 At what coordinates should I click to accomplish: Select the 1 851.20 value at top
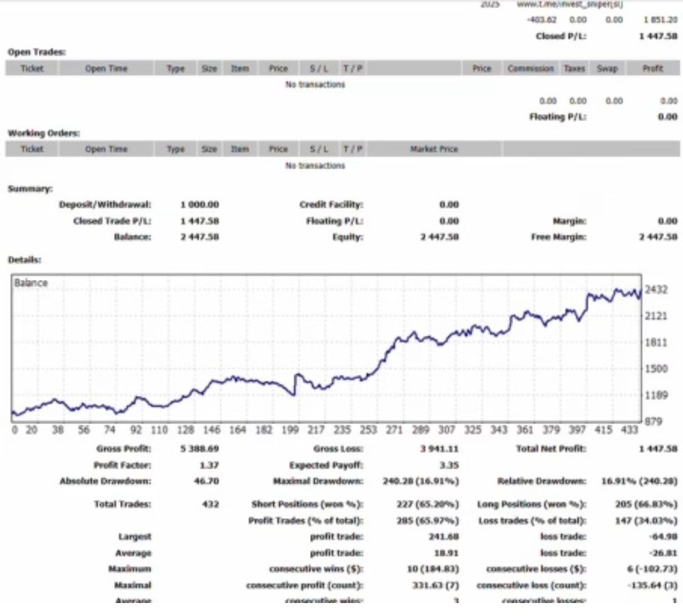click(660, 20)
